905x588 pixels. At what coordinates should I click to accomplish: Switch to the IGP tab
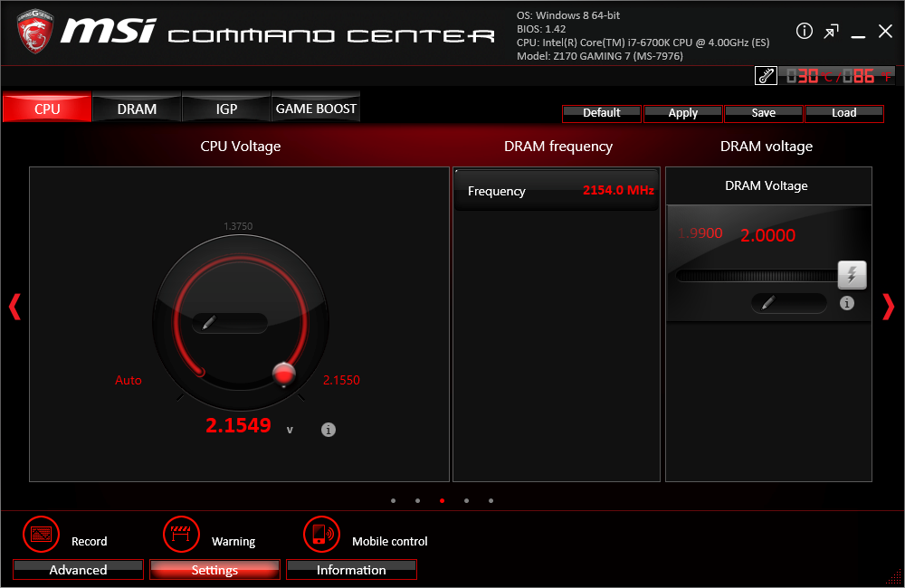226,108
